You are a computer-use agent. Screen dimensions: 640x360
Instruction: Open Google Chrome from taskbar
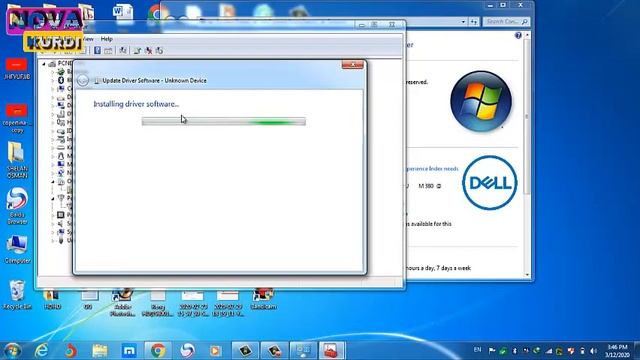point(158,351)
